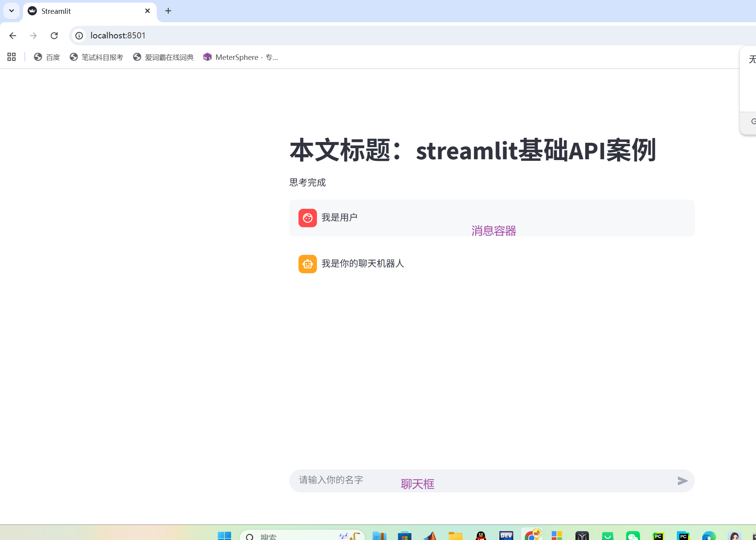
Task: View site information icon in address bar
Action: pos(79,36)
